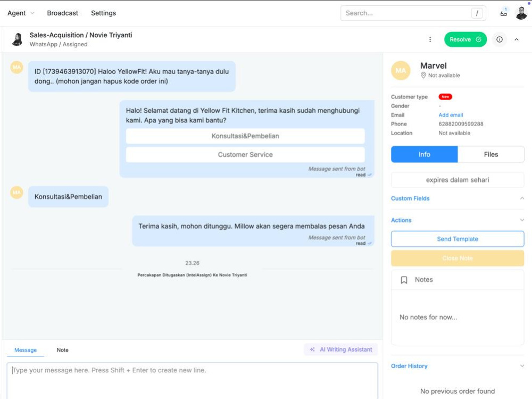Screen dimensions: 532x399
Task: Click the Add email link
Action: click(451, 115)
